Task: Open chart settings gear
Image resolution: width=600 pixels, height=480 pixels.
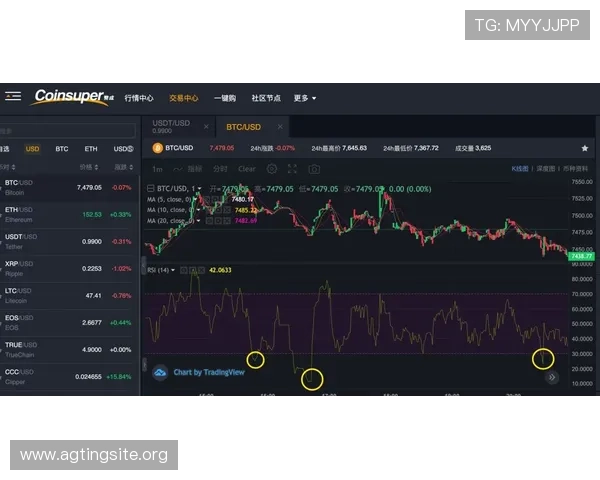Action: point(272,169)
